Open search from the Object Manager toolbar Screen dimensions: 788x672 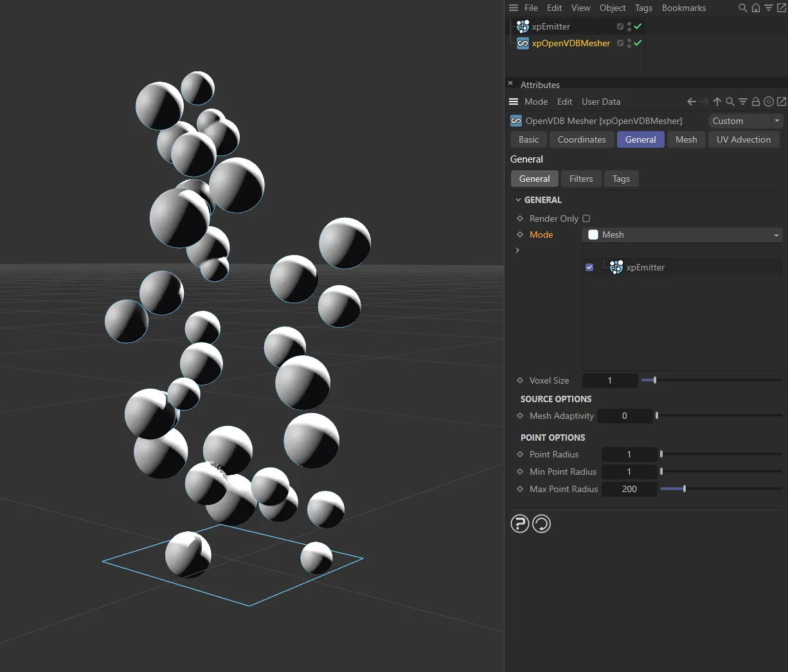pos(742,8)
